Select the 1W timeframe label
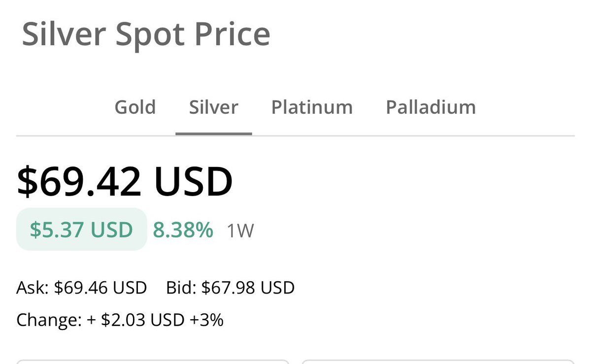This screenshot has height=364, width=591. (240, 231)
